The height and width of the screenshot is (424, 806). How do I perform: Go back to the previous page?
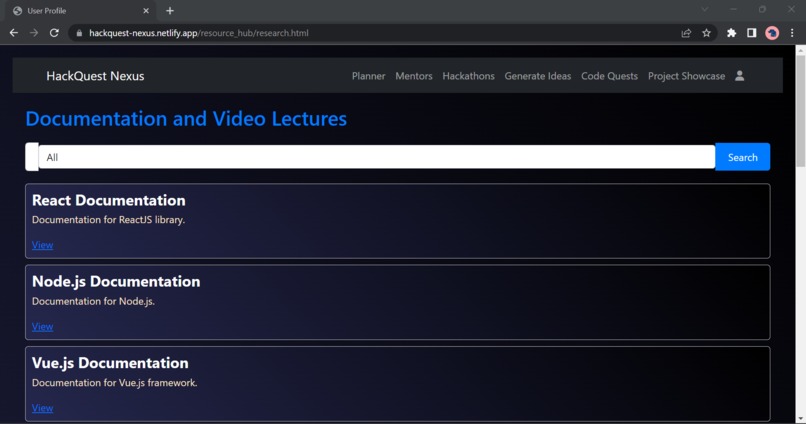coord(14,33)
